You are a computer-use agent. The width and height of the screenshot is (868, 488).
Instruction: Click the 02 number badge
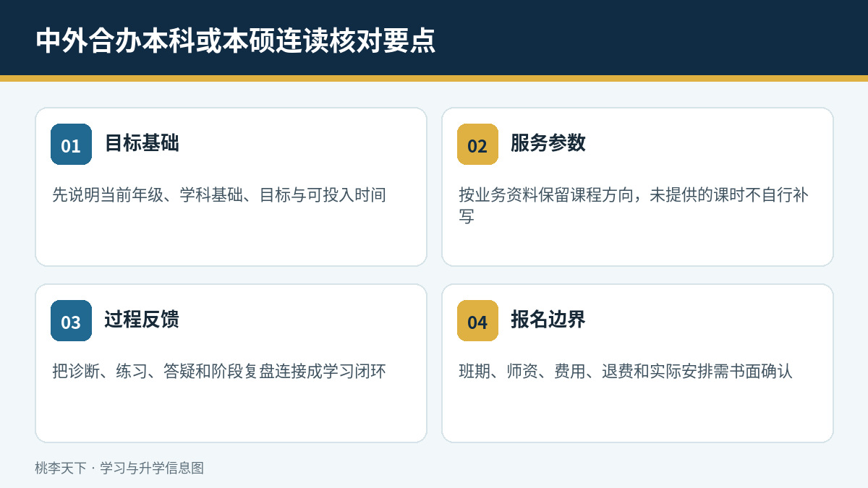[477, 144]
